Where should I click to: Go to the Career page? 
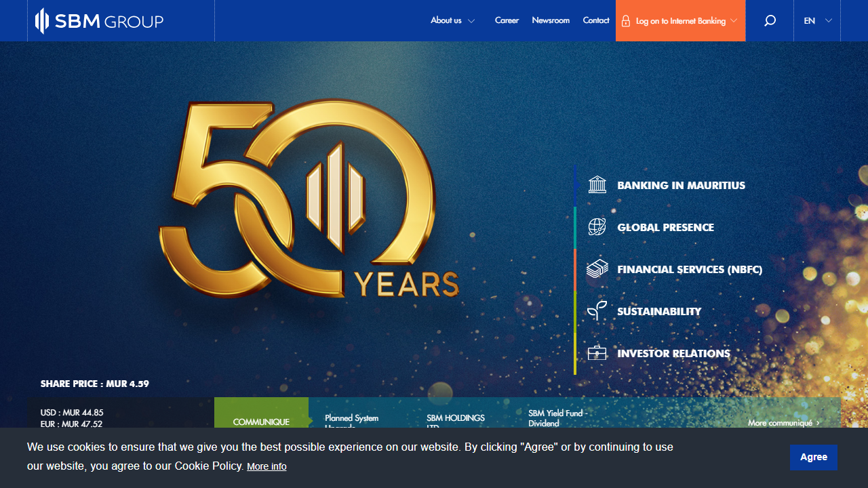coord(507,20)
